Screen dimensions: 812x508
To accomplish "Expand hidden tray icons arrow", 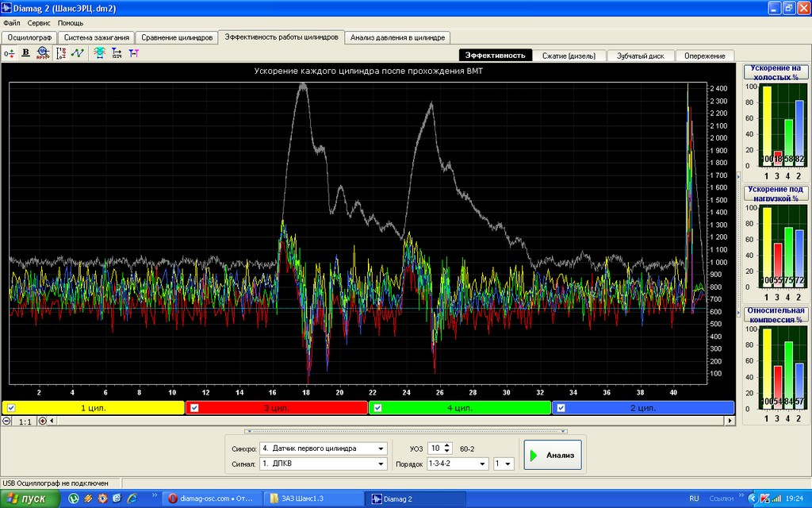I will (x=753, y=498).
